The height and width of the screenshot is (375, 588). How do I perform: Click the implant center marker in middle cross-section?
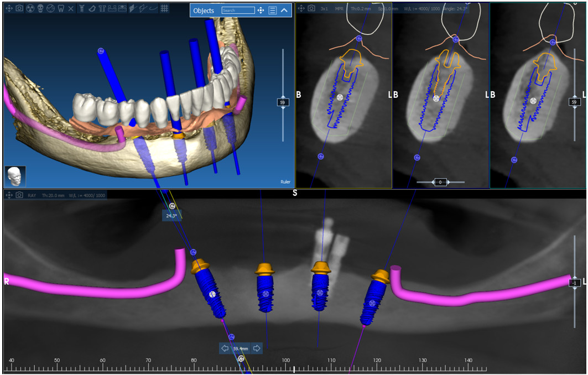(x=436, y=98)
